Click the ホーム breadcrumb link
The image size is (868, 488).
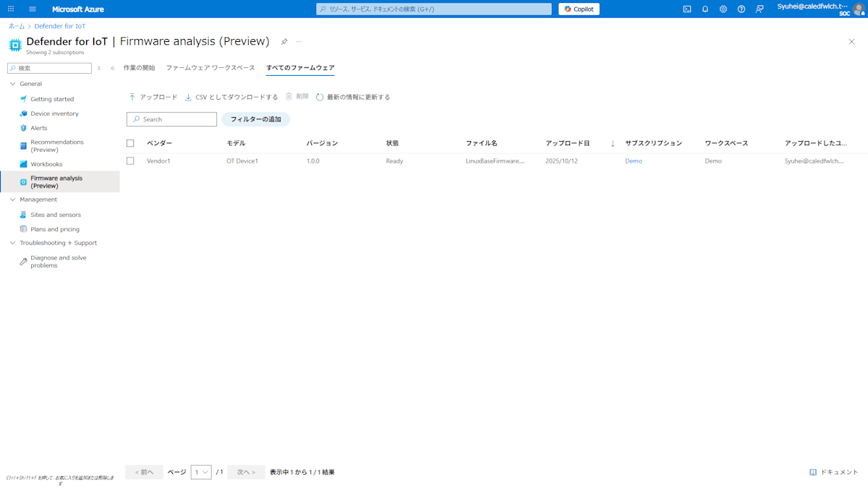pos(17,26)
